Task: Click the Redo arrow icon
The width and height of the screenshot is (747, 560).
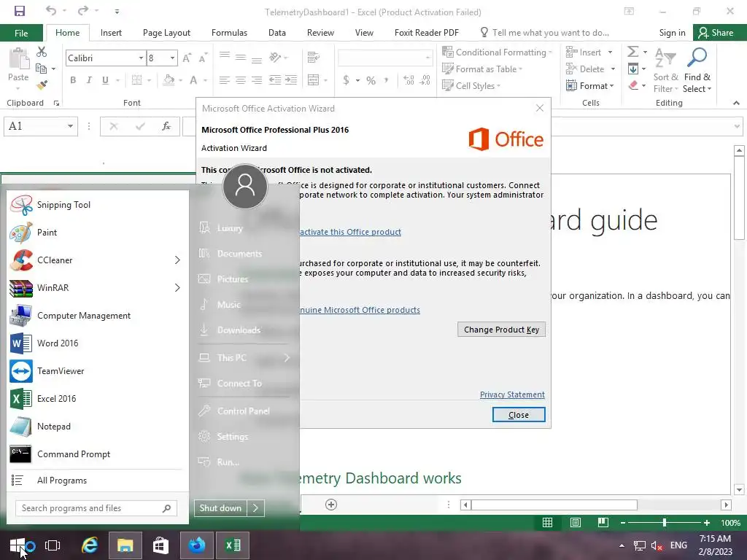Action: pos(83,10)
